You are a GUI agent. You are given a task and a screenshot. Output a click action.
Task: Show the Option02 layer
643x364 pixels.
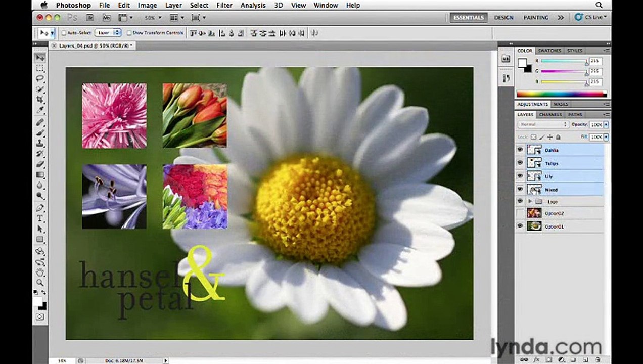pyautogui.click(x=520, y=213)
